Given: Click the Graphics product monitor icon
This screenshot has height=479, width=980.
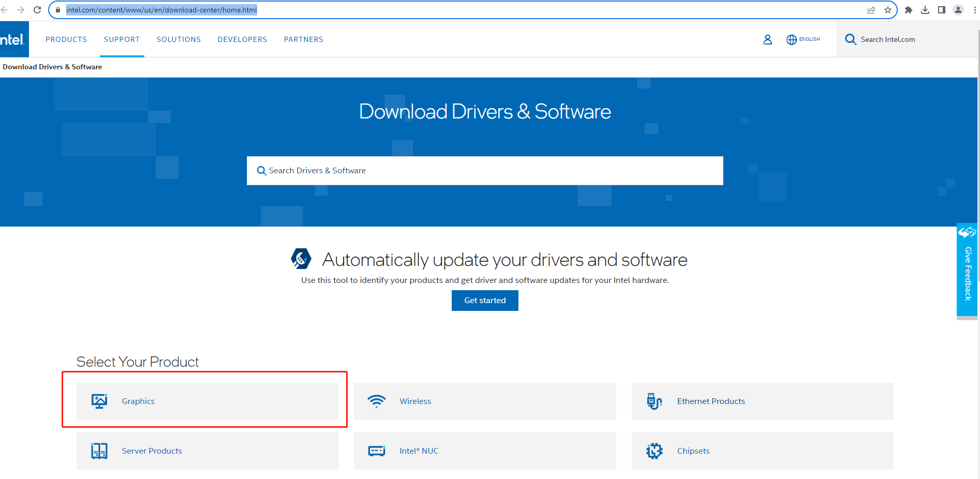Looking at the screenshot, I should coord(99,401).
